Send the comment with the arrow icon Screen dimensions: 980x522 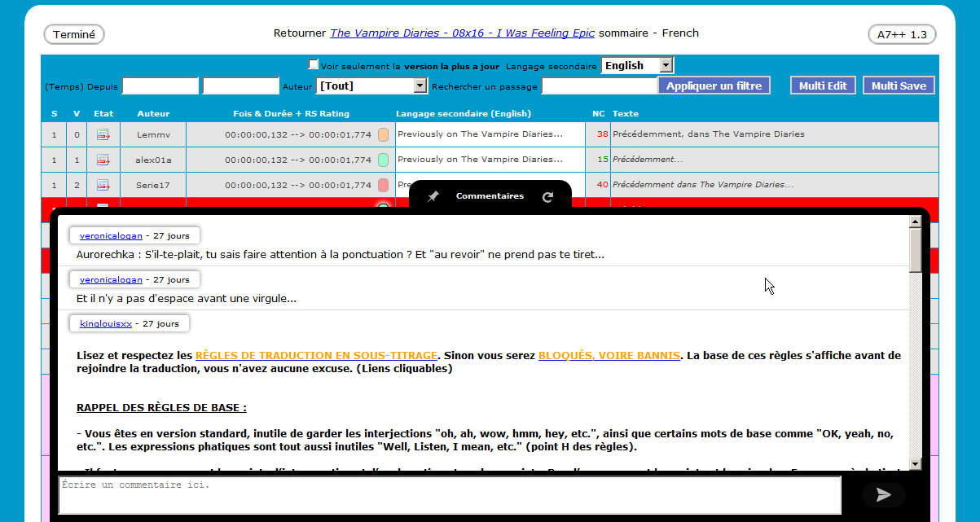tap(883, 494)
